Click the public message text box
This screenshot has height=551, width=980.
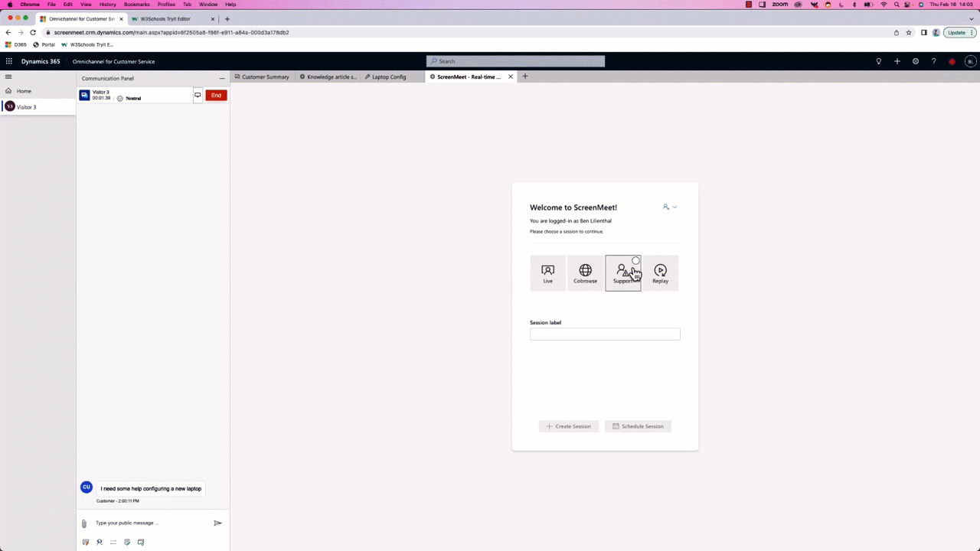tap(150, 523)
